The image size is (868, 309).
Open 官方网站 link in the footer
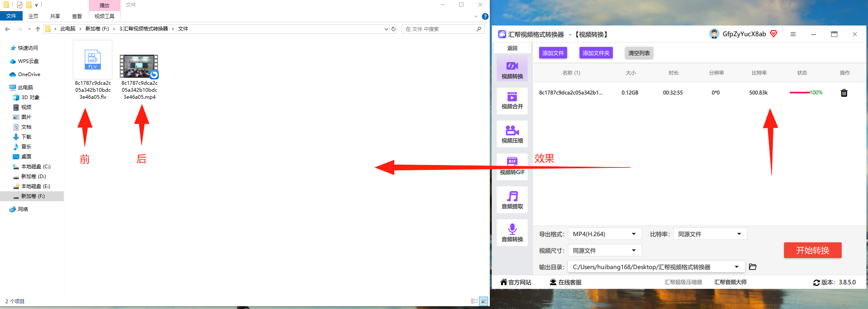click(x=516, y=282)
